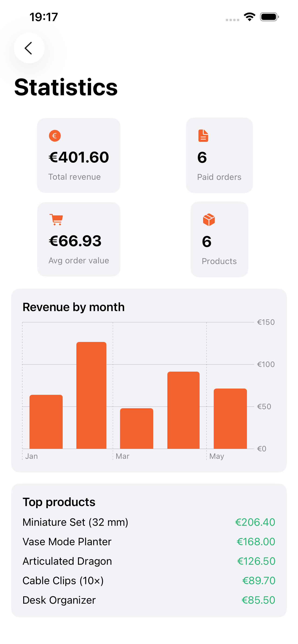This screenshot has height=644, width=298.
Task: Tap the paid orders document icon
Action: click(203, 136)
